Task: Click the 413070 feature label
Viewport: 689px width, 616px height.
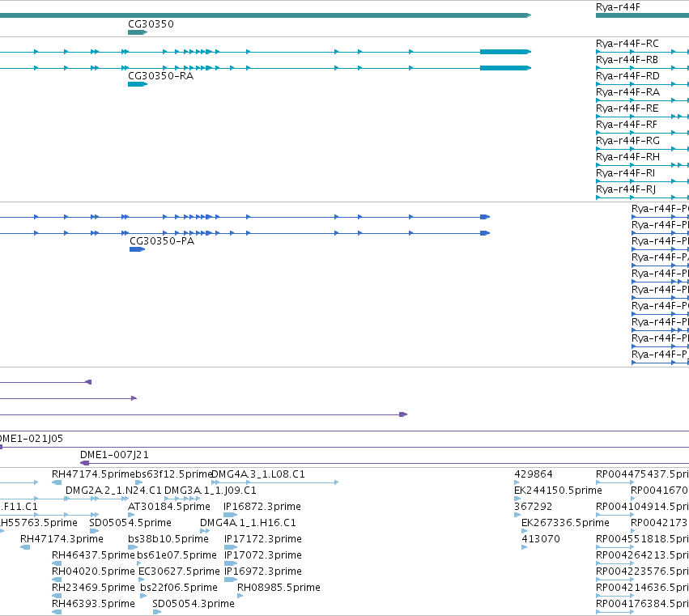Action: 541,539
